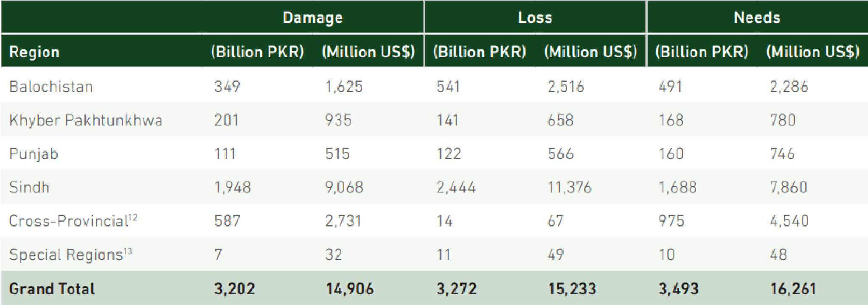
Task: Click the Grand Total row label
Action: pos(52,289)
